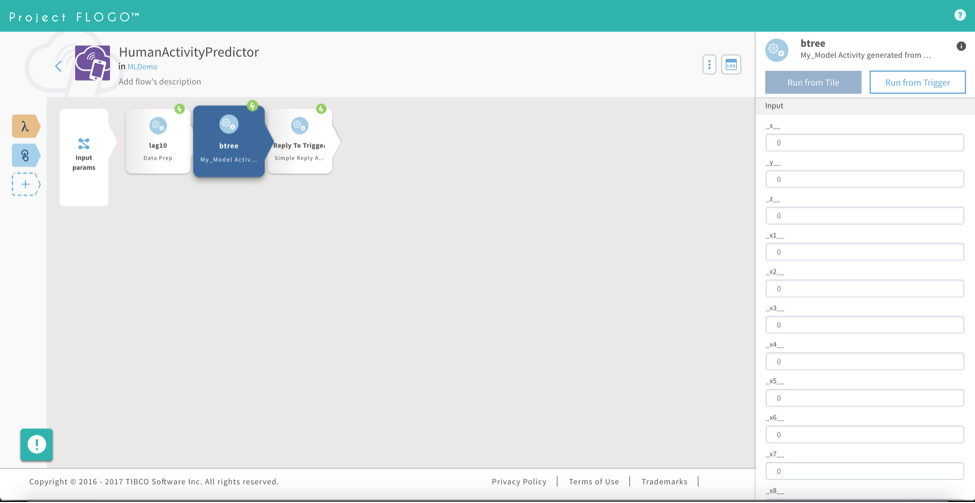Image resolution: width=975 pixels, height=503 pixels.
Task: Open the three-dot flow options menu
Action: [709, 65]
